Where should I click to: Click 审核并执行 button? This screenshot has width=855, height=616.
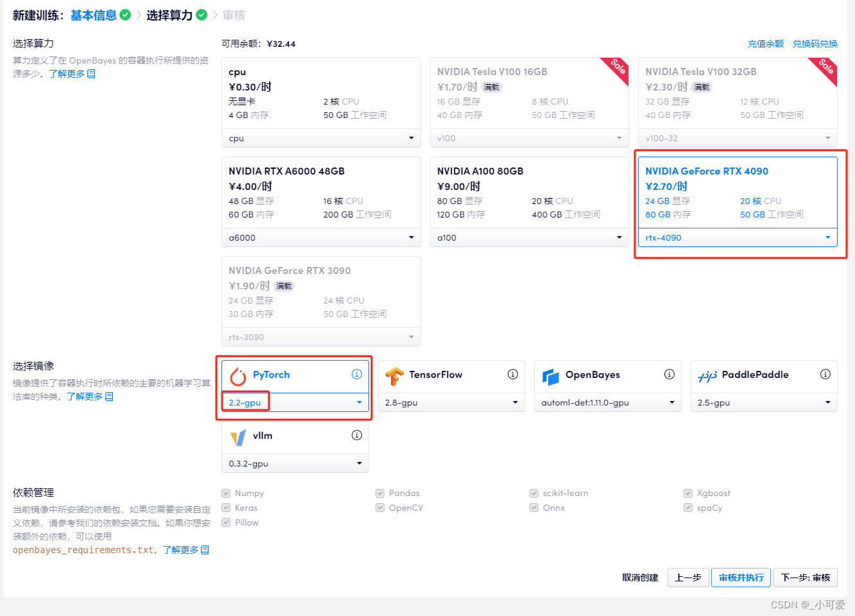[x=741, y=577]
